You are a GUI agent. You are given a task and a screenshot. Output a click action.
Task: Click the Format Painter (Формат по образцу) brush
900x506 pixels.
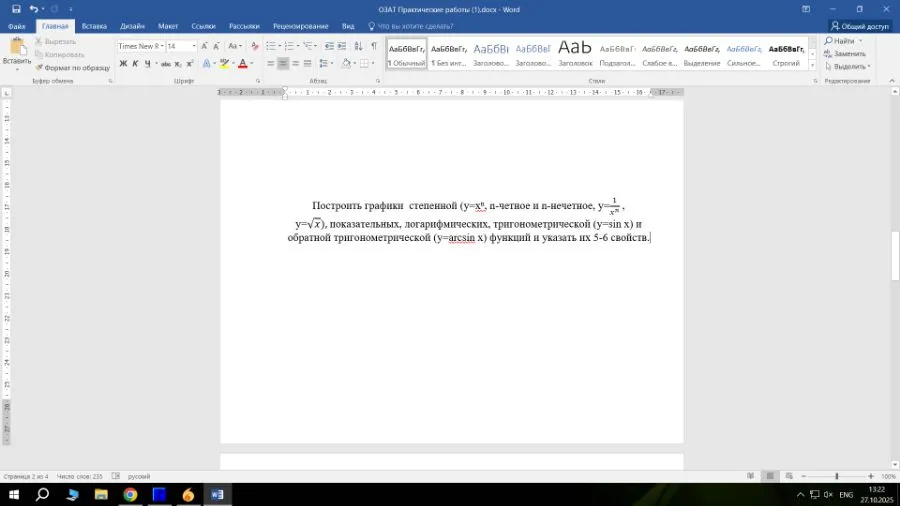click(40, 68)
